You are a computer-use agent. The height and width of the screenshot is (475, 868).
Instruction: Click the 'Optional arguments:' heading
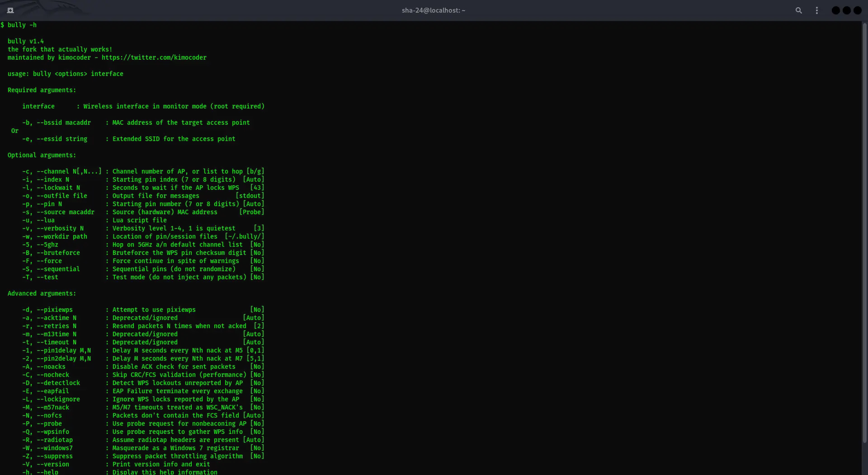coord(42,155)
